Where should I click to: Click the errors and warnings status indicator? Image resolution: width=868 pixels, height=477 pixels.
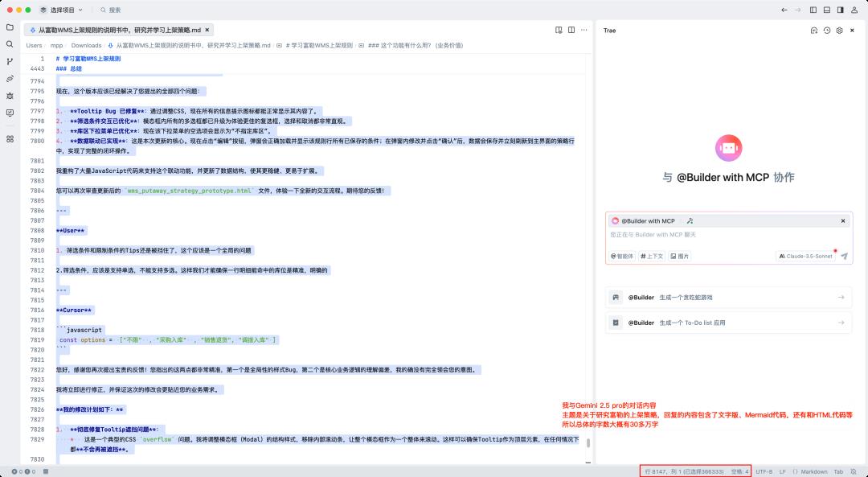tap(23, 471)
